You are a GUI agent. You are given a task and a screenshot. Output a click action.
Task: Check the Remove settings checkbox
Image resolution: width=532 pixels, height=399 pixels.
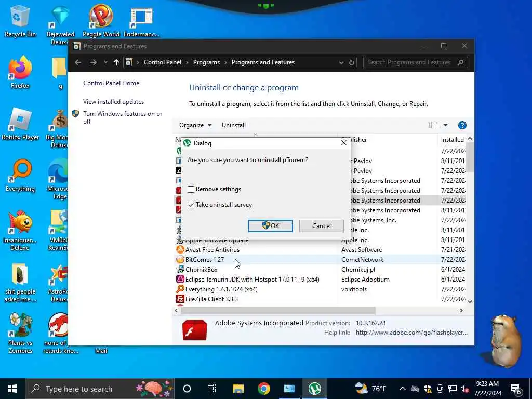pyautogui.click(x=191, y=189)
